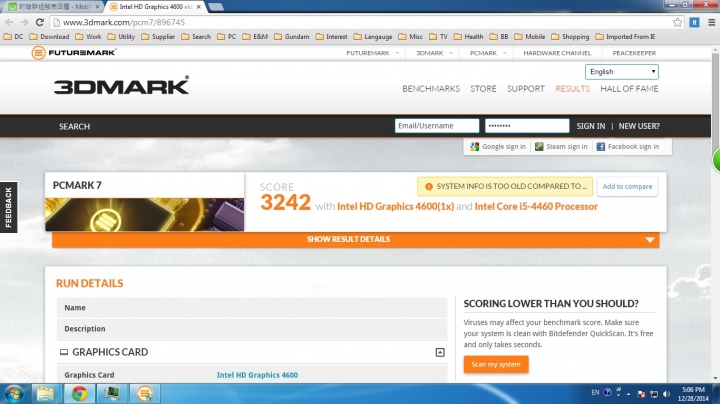The width and height of the screenshot is (720, 404).
Task: Open HALL OF FAME page
Action: 629,89
